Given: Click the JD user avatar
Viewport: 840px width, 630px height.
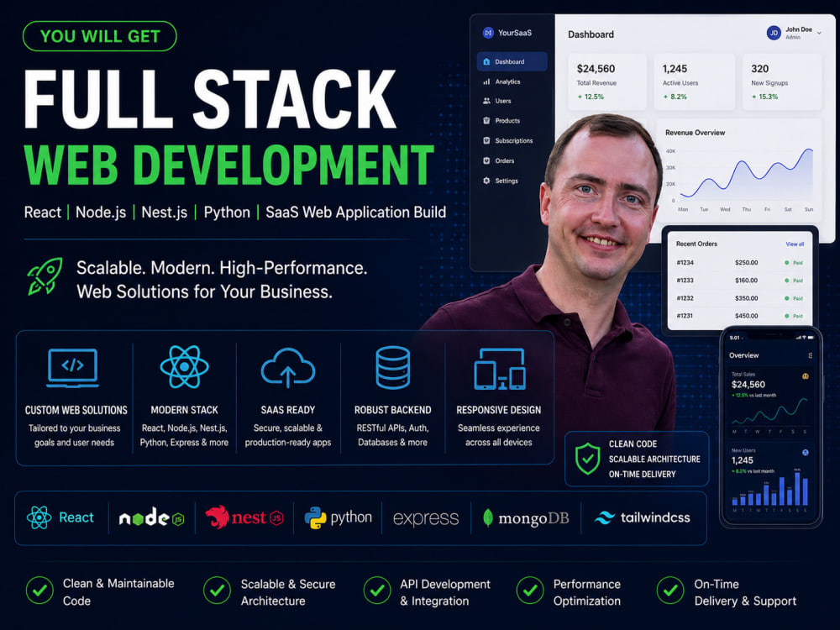Looking at the screenshot, I should (x=774, y=33).
